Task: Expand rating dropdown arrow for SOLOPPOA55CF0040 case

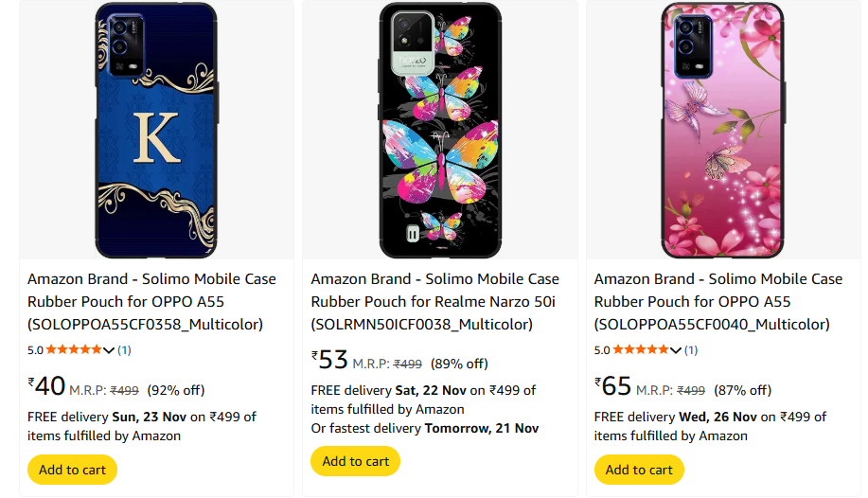Action: 676,350
